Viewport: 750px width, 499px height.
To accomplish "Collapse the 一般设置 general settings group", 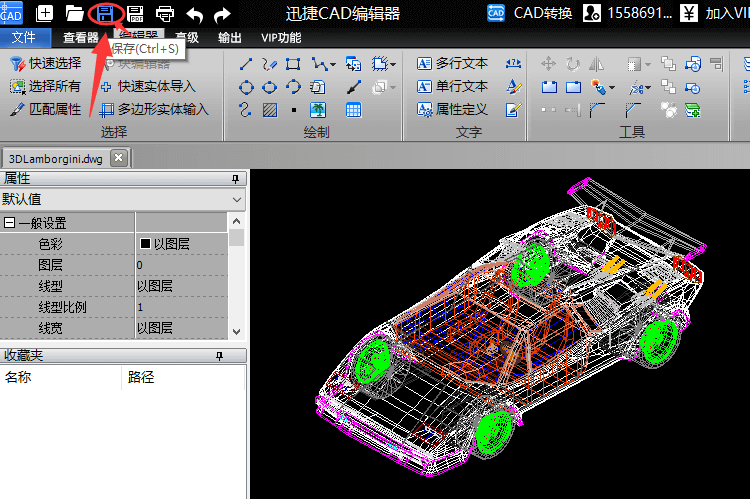I will pyautogui.click(x=9, y=223).
